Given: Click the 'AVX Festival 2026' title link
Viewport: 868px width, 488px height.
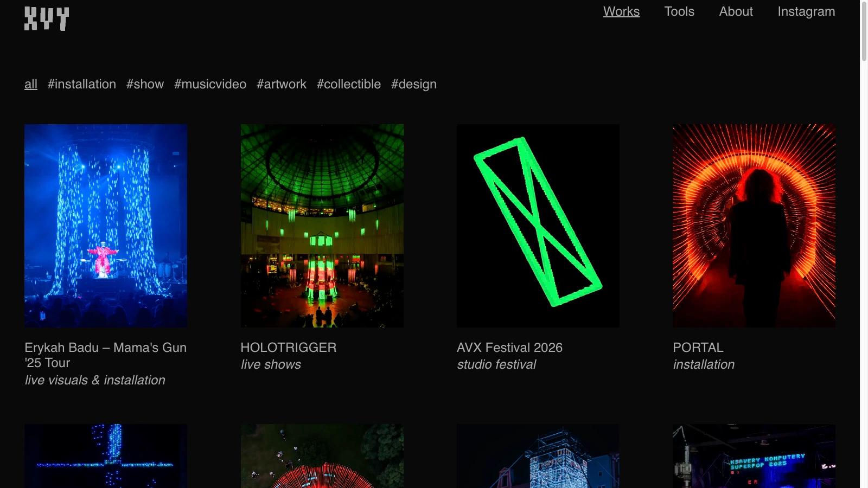Looking at the screenshot, I should coord(509,348).
